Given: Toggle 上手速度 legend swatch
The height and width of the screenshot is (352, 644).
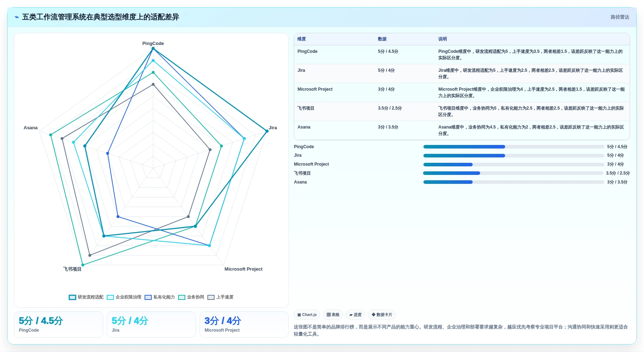Looking at the screenshot, I should [211, 297].
